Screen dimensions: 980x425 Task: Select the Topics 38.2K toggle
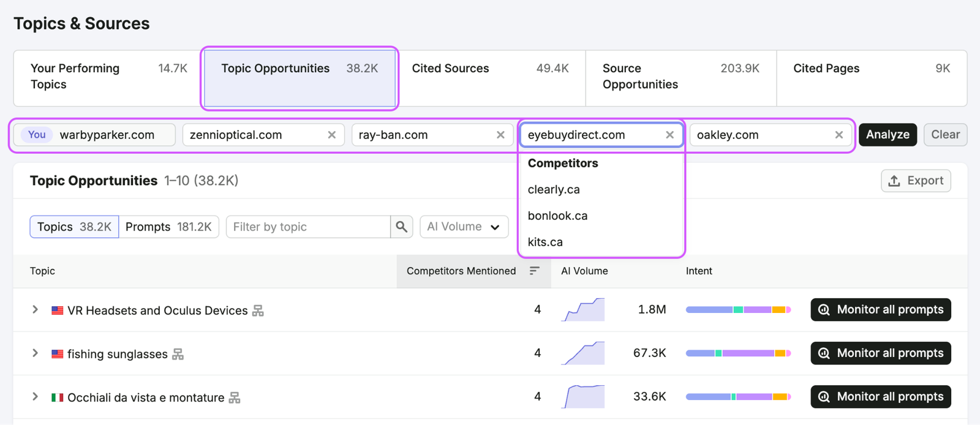click(74, 227)
